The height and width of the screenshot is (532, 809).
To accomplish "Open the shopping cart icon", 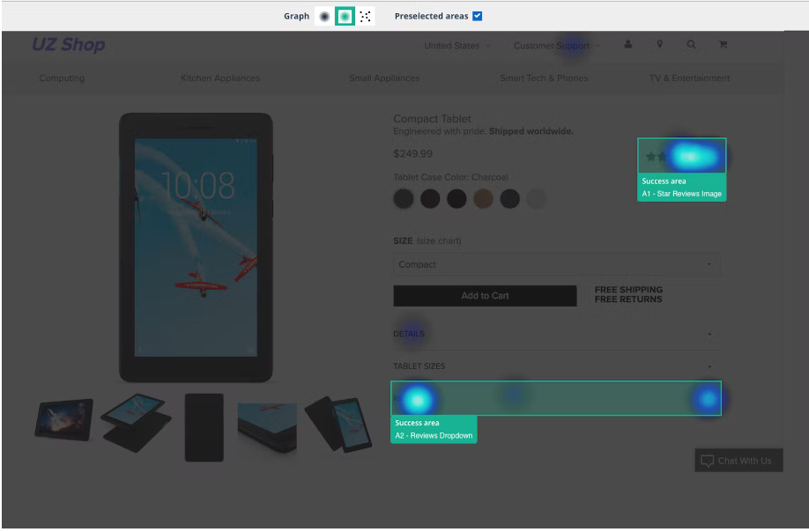I will tap(723, 44).
